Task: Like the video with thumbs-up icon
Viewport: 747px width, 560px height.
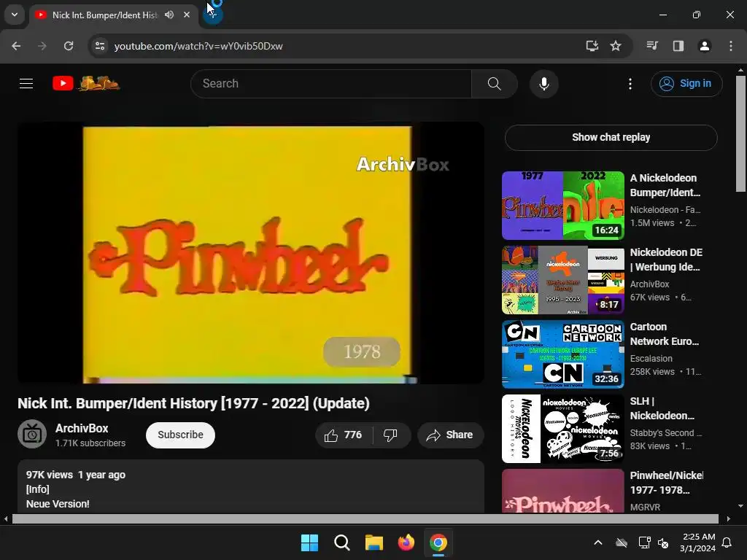Action: [344, 435]
